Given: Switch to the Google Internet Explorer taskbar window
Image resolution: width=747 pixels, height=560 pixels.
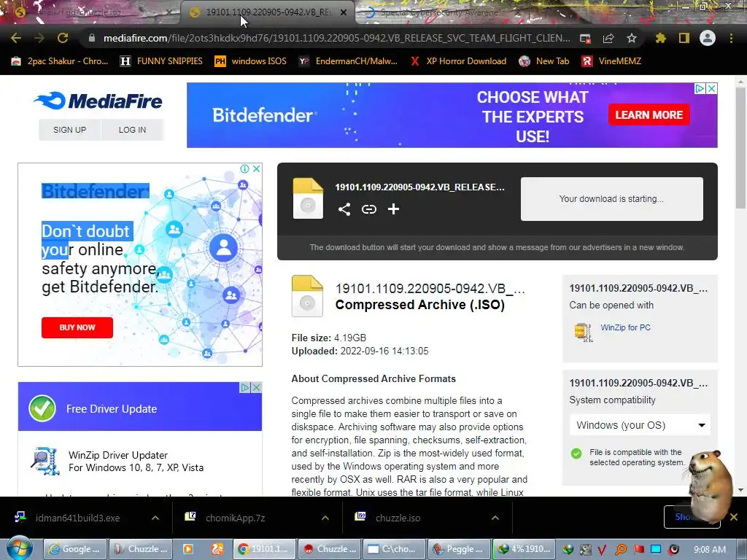Looking at the screenshot, I should tap(76, 549).
